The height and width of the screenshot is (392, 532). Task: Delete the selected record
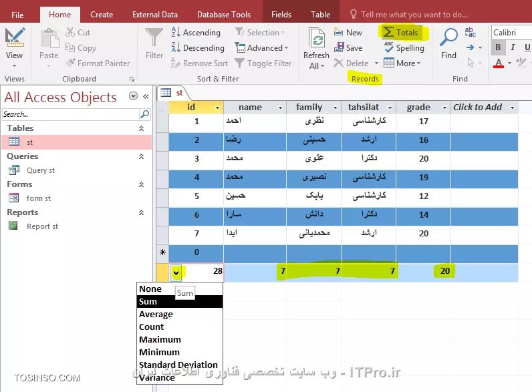[352, 63]
